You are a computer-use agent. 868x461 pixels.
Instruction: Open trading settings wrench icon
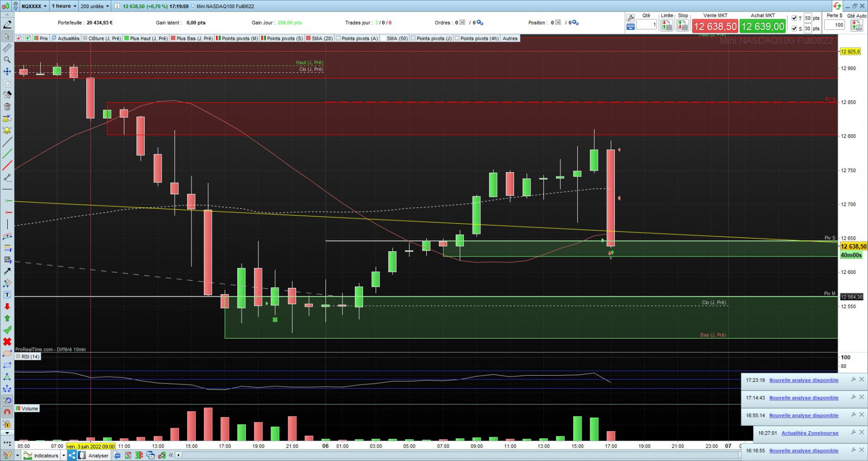pyautogui.click(x=630, y=18)
